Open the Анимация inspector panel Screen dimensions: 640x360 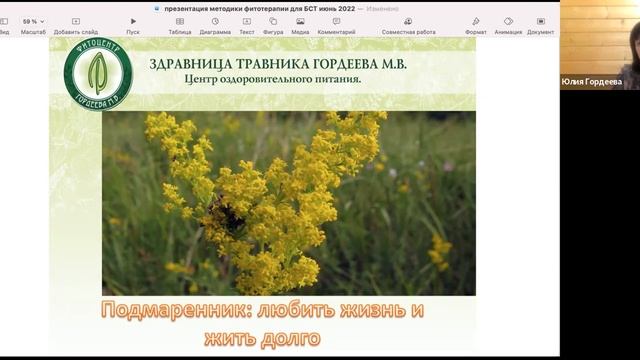click(x=508, y=21)
